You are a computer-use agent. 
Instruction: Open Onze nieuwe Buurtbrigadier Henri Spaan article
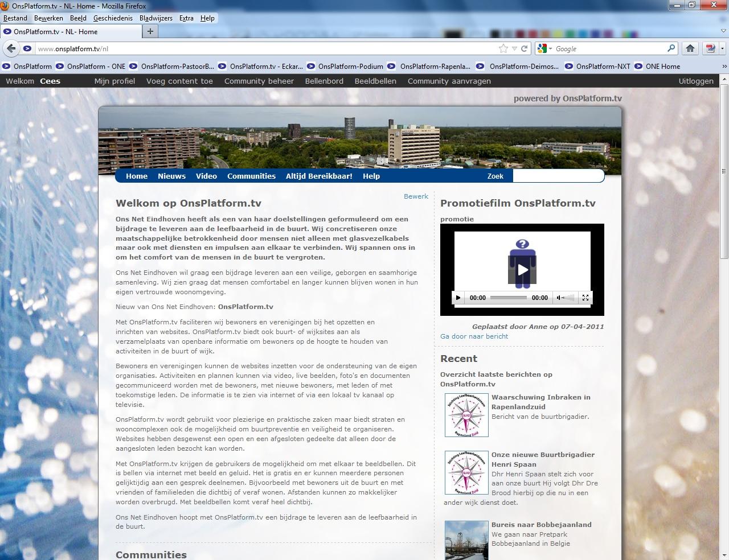pyautogui.click(x=543, y=459)
